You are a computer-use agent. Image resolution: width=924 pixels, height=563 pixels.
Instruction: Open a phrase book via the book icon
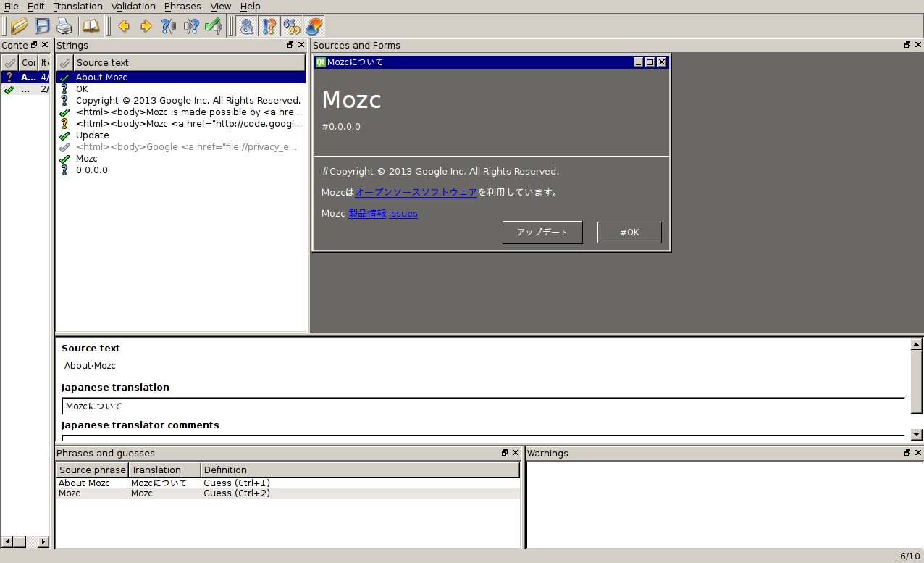coord(91,27)
